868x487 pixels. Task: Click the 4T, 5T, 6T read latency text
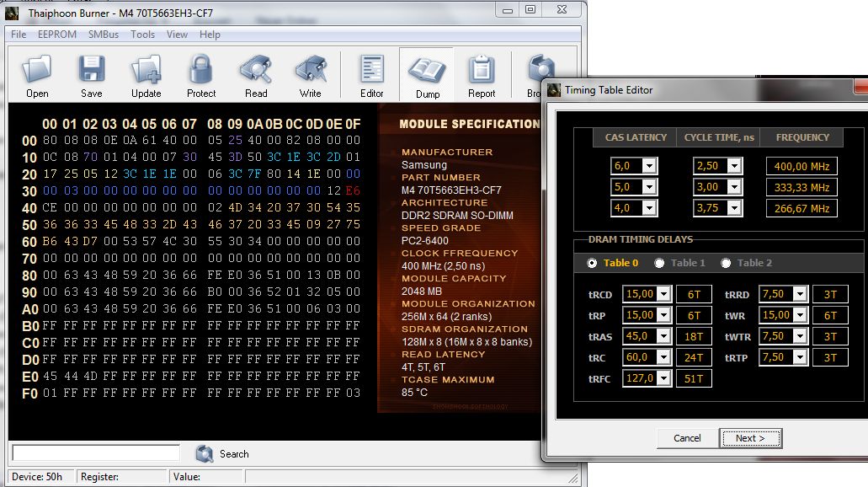tap(423, 367)
